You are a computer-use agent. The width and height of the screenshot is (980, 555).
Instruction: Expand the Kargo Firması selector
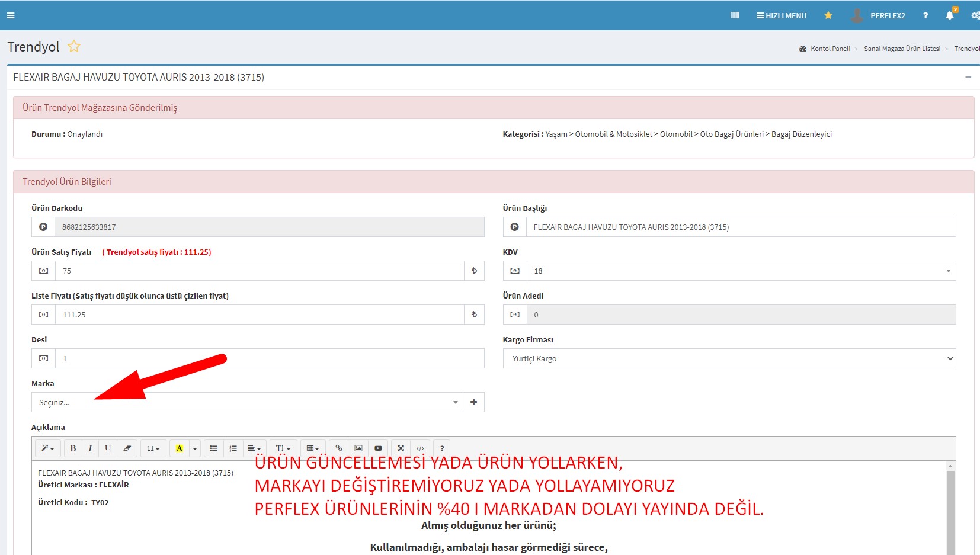pyautogui.click(x=729, y=358)
